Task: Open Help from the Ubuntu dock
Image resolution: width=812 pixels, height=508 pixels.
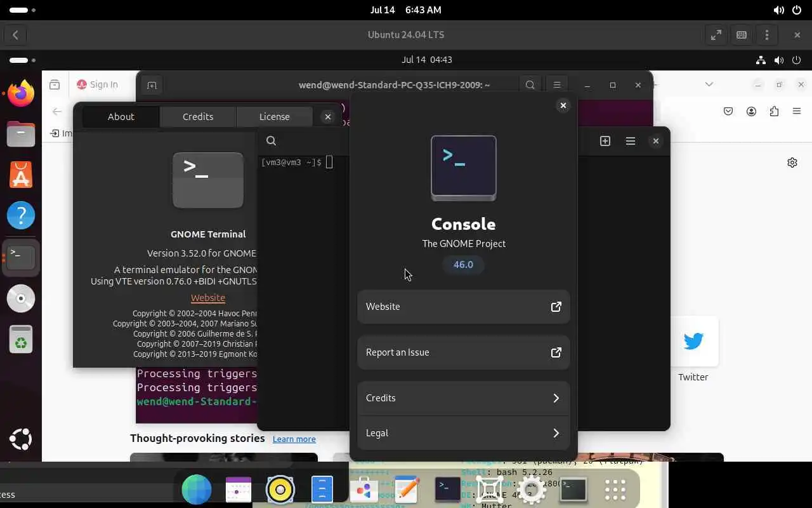Action: (x=21, y=216)
